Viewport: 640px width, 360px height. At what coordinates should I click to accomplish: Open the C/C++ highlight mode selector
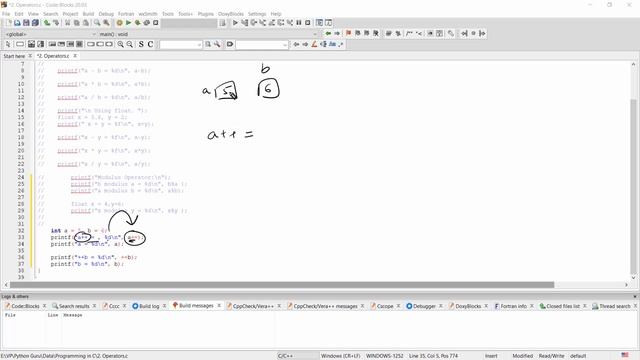pyautogui.click(x=298, y=356)
